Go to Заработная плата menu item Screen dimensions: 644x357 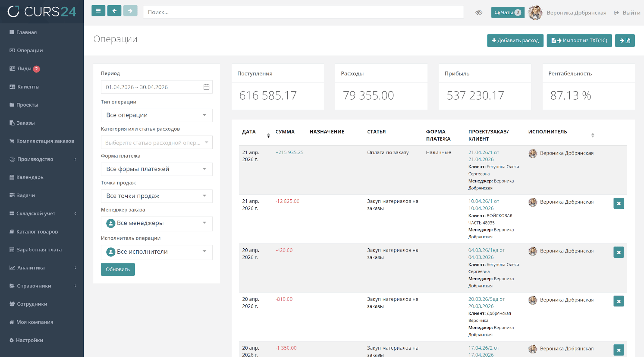pyautogui.click(x=39, y=250)
